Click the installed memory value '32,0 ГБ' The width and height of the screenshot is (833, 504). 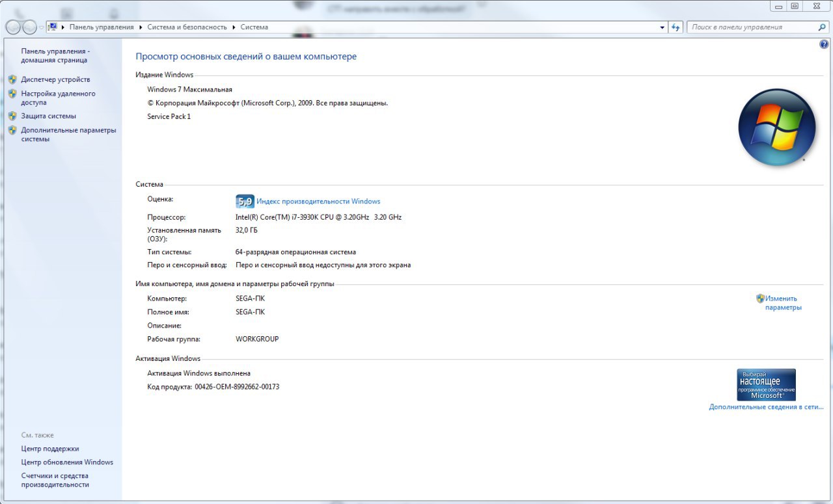[x=247, y=230]
